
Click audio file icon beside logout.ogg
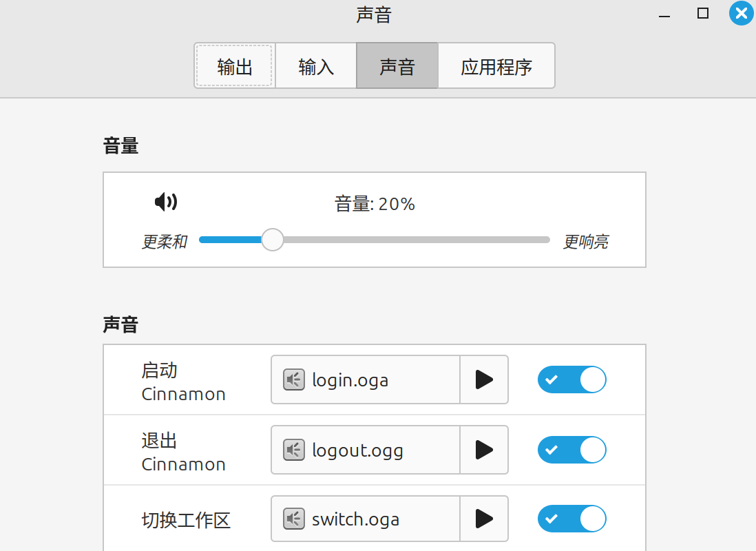[x=293, y=450]
